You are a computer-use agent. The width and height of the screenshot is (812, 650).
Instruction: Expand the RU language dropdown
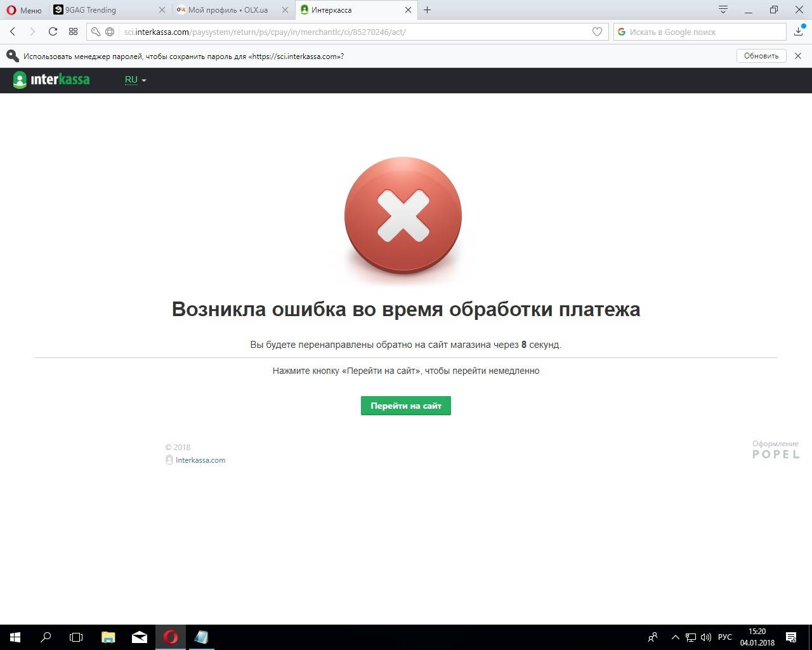coord(135,80)
